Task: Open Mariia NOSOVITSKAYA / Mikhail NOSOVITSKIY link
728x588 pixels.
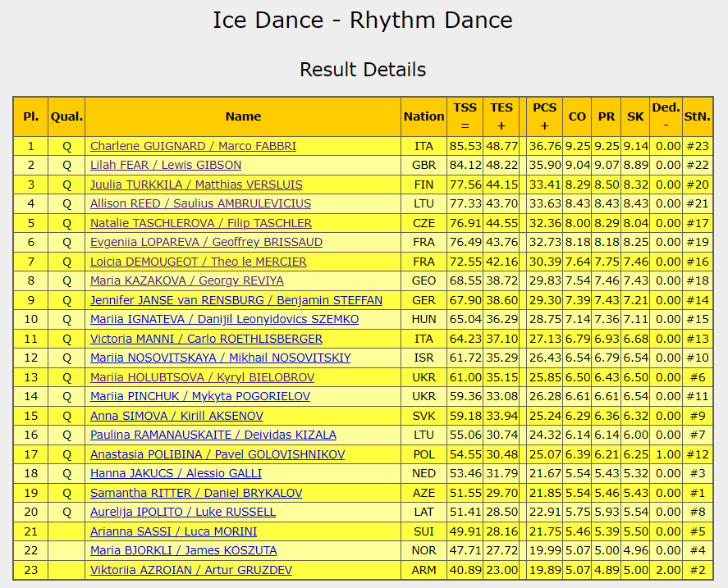Action: tap(221, 358)
